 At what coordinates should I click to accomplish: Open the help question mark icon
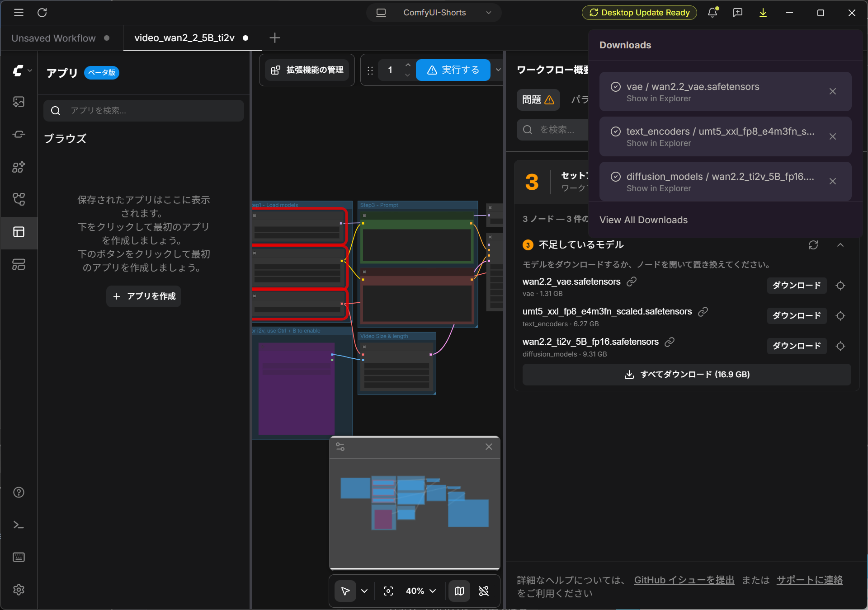coord(19,492)
